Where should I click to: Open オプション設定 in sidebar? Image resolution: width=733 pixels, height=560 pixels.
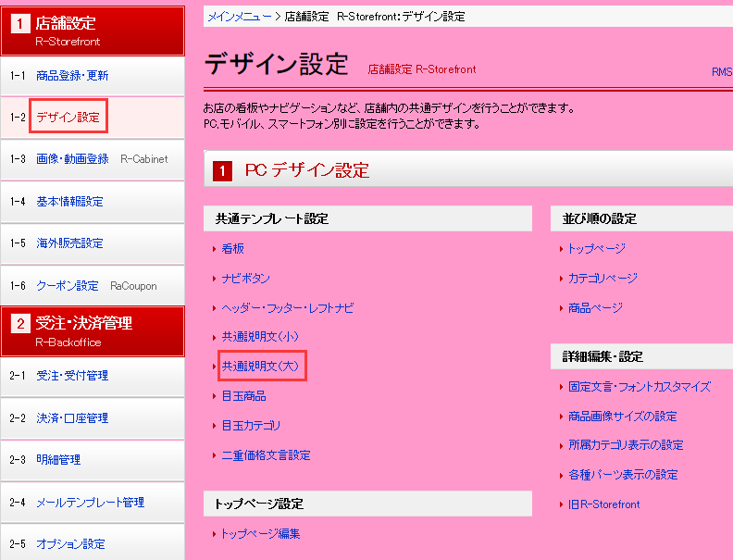[70, 544]
